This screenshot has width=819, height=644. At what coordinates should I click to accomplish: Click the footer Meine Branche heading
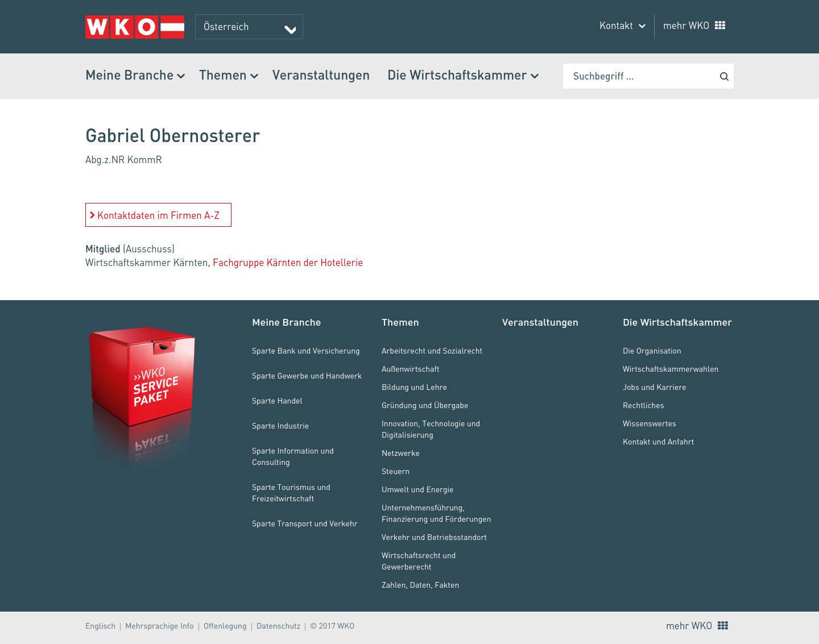click(x=287, y=322)
